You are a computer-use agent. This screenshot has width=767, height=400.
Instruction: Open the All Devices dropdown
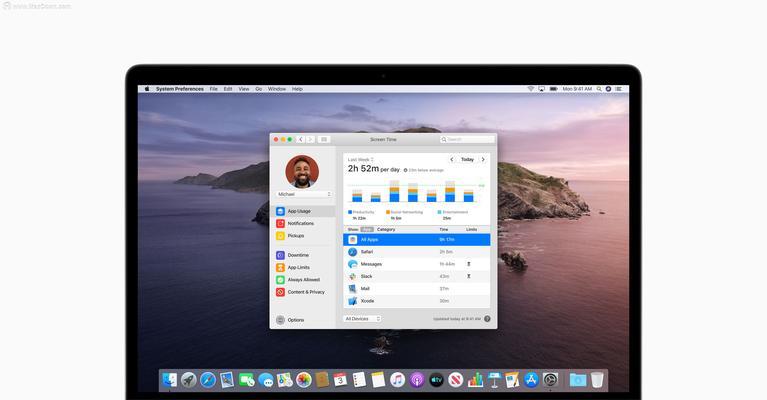(362, 319)
